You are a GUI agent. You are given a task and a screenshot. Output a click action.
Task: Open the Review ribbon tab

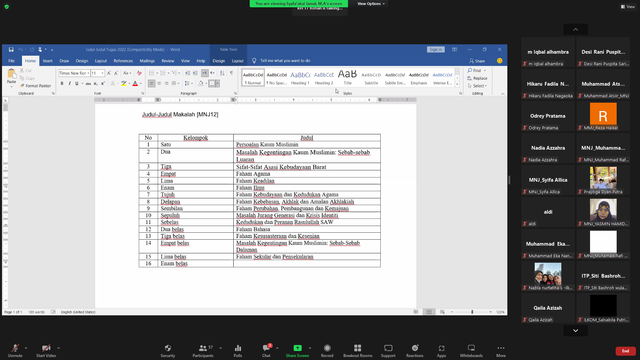coord(168,61)
